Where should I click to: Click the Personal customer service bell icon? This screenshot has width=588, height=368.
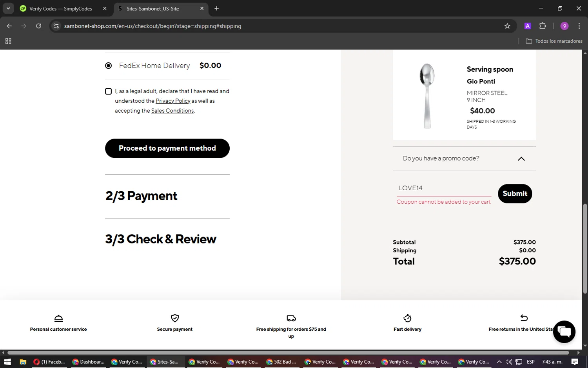pyautogui.click(x=58, y=318)
